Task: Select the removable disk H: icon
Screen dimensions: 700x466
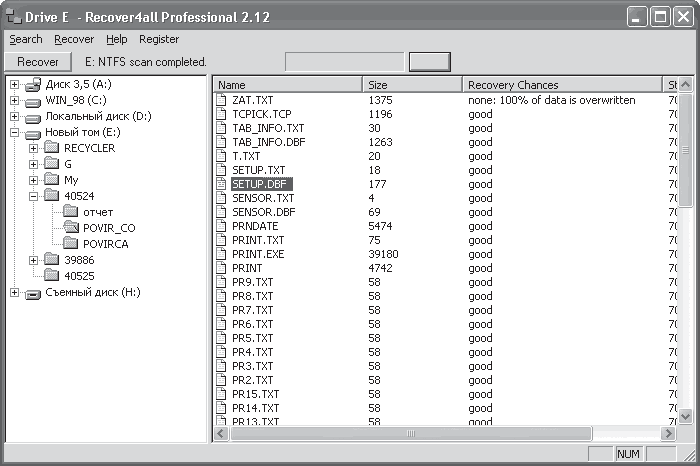Action: [33, 294]
